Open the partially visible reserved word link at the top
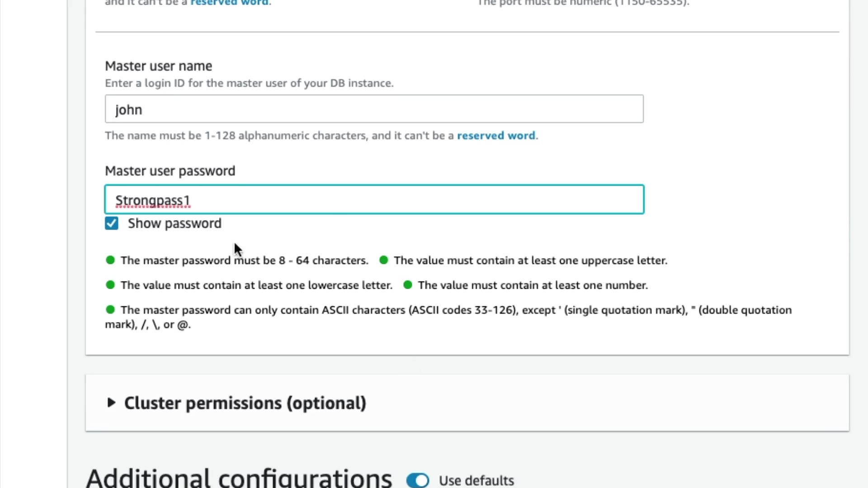 (230, 3)
